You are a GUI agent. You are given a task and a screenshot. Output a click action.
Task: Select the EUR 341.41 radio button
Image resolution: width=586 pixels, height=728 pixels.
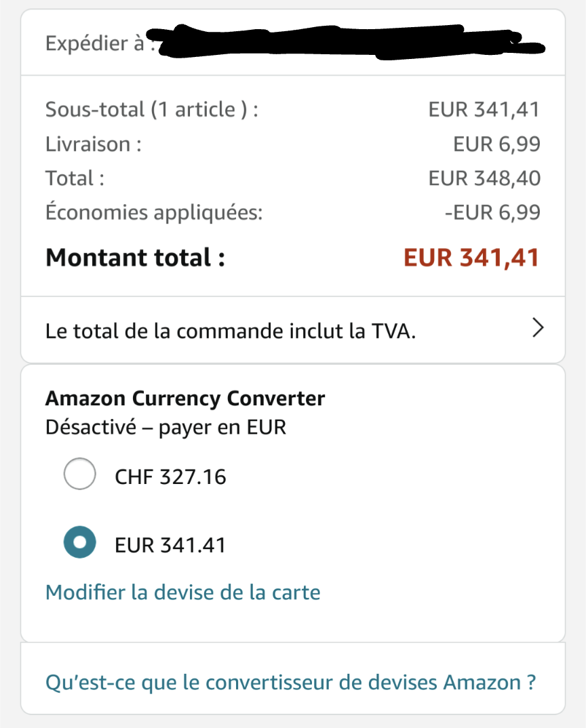coord(79,542)
